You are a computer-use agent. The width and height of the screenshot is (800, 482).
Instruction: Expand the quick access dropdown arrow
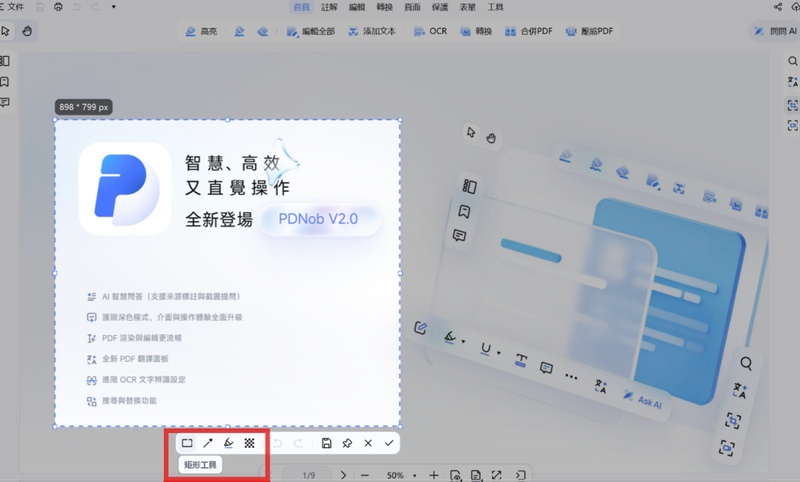(x=113, y=7)
